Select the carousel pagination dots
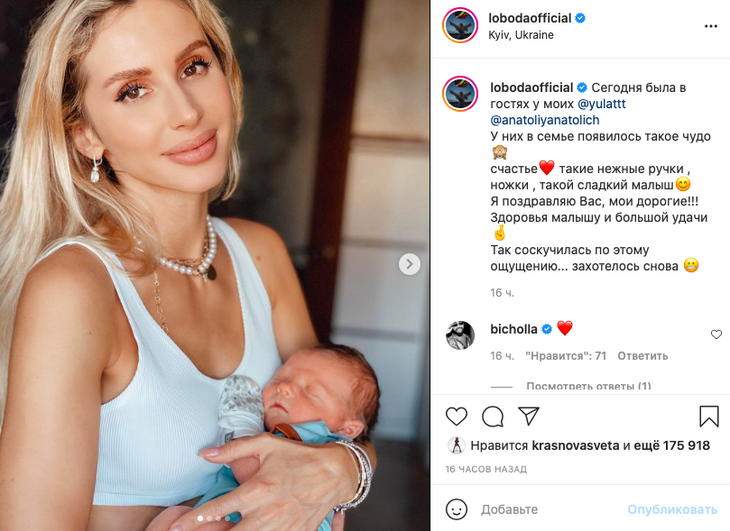 tap(214, 518)
